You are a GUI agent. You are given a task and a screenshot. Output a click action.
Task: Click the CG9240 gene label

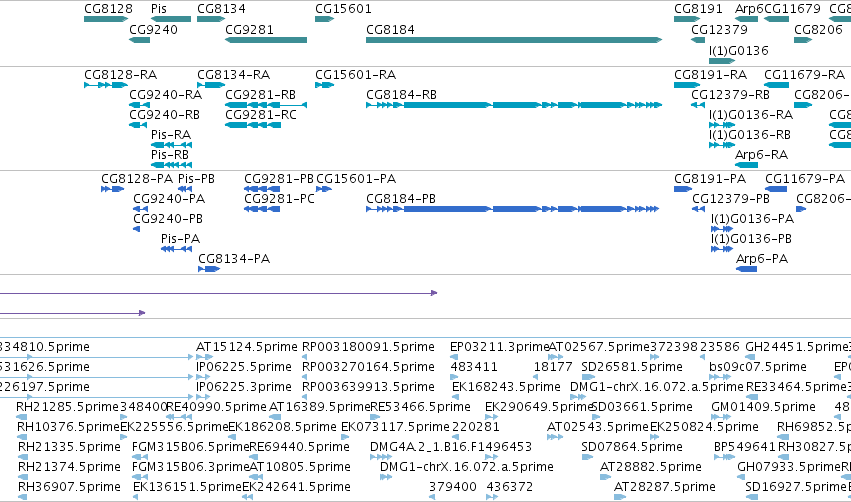pyautogui.click(x=153, y=29)
